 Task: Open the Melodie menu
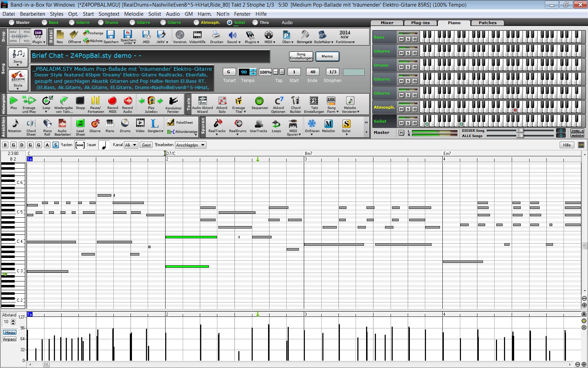pos(134,14)
